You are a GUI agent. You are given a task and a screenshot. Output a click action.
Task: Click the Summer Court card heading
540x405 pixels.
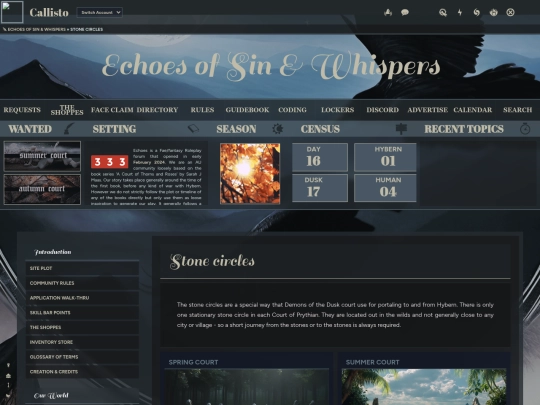372,362
